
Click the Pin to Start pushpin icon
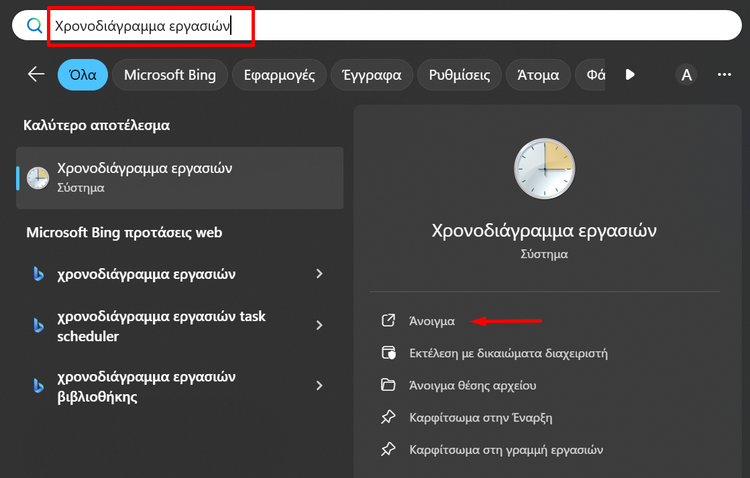tap(388, 417)
